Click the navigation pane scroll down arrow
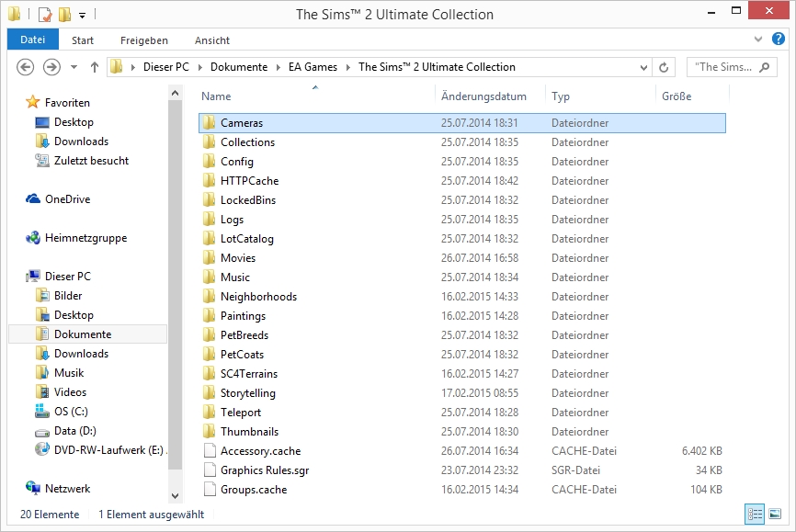 pos(176,496)
